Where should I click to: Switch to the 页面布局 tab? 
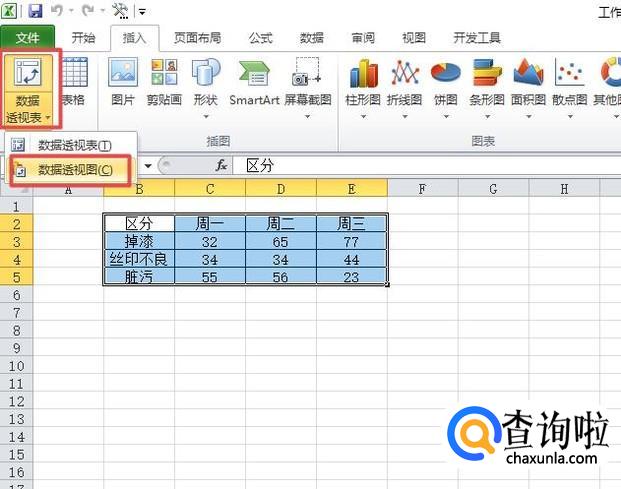197,38
